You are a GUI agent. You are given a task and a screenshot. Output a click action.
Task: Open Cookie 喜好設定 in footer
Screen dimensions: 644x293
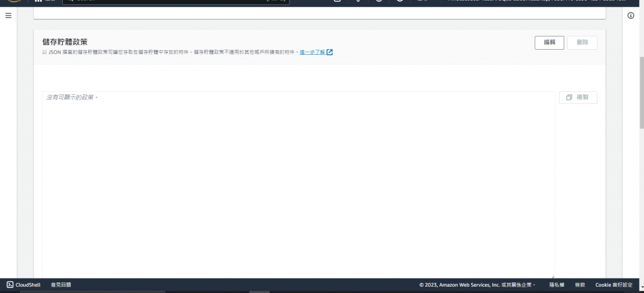(614, 285)
